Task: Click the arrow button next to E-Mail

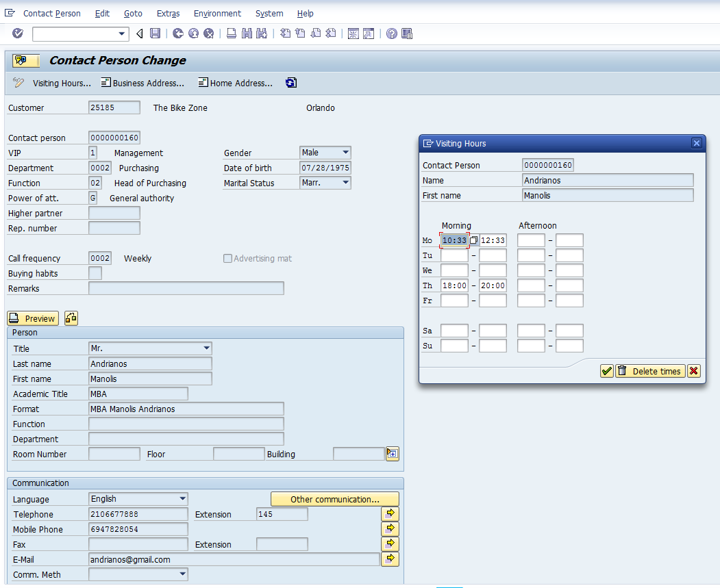Action: [390, 559]
